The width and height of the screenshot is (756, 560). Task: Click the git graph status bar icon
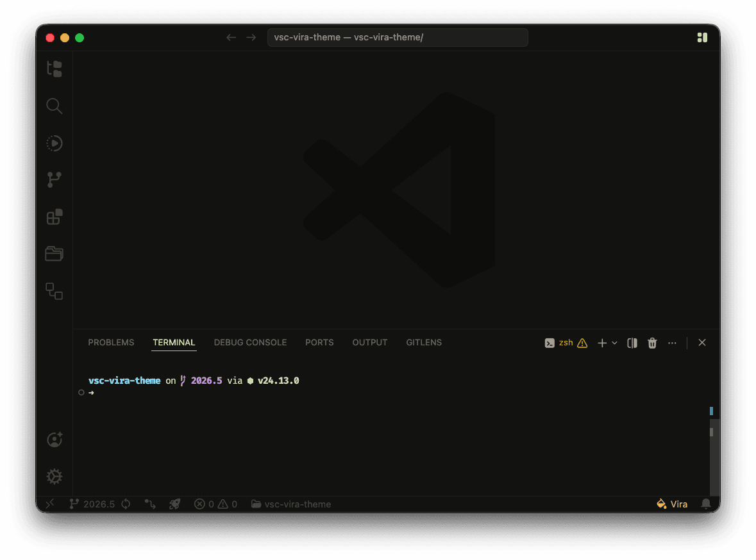[150, 504]
